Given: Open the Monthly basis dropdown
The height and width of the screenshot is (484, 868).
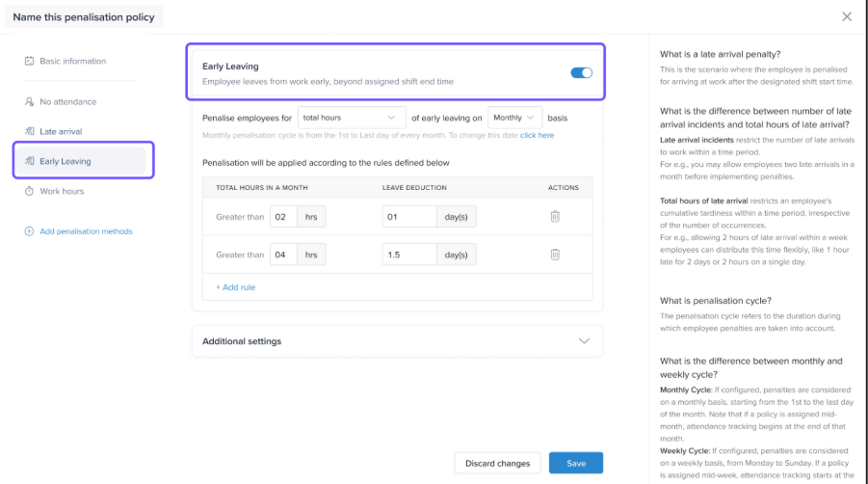Looking at the screenshot, I should [514, 118].
